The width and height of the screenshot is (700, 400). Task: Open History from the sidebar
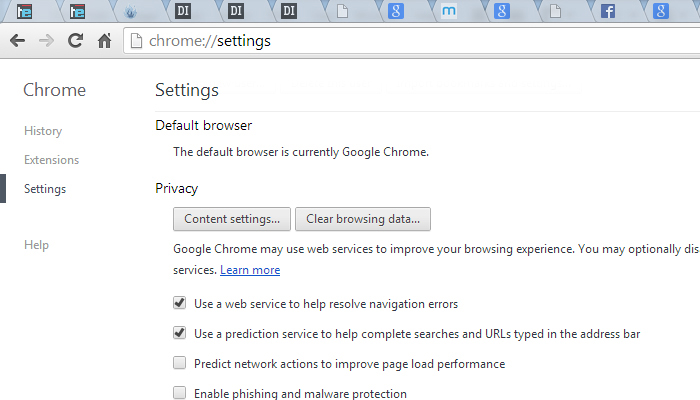click(x=43, y=131)
